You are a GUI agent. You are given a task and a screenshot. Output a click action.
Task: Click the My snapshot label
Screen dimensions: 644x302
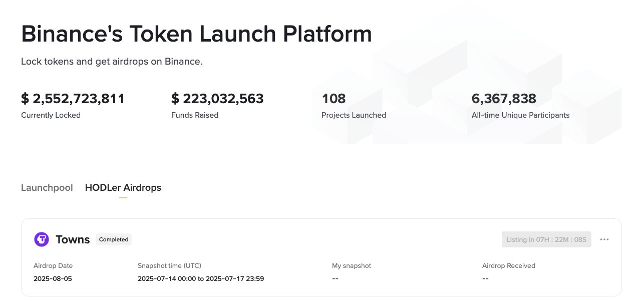352,265
